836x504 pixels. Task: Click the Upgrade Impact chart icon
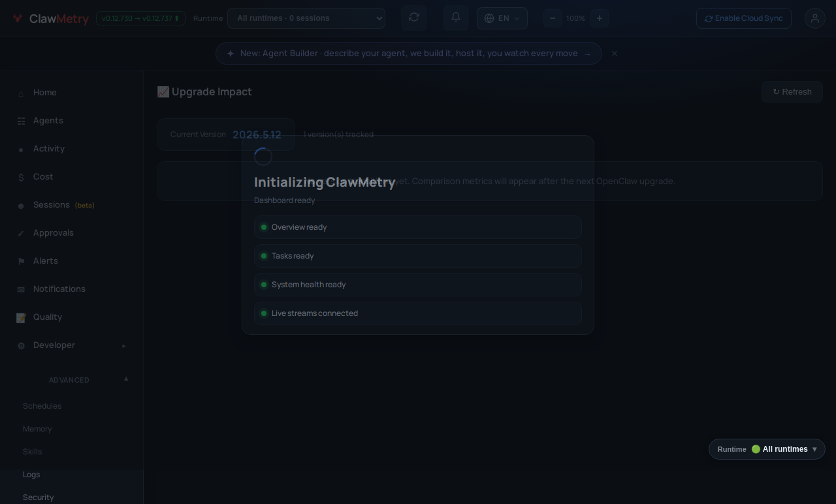pos(163,92)
